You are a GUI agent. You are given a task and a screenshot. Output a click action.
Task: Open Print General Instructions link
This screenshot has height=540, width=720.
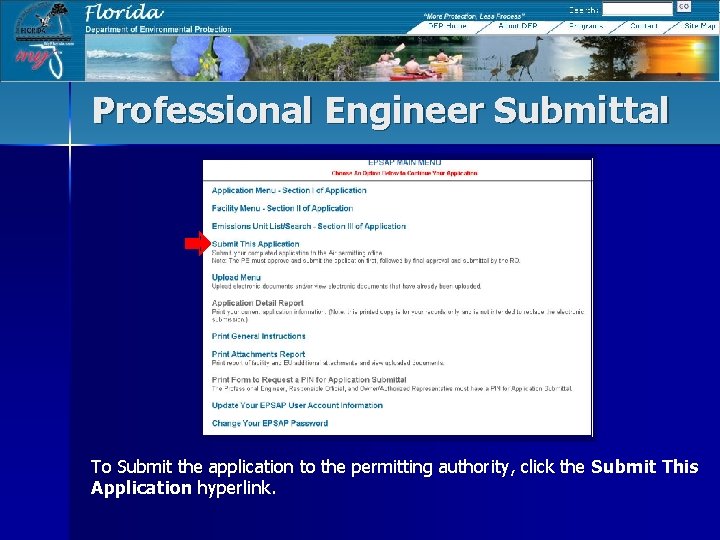point(258,336)
